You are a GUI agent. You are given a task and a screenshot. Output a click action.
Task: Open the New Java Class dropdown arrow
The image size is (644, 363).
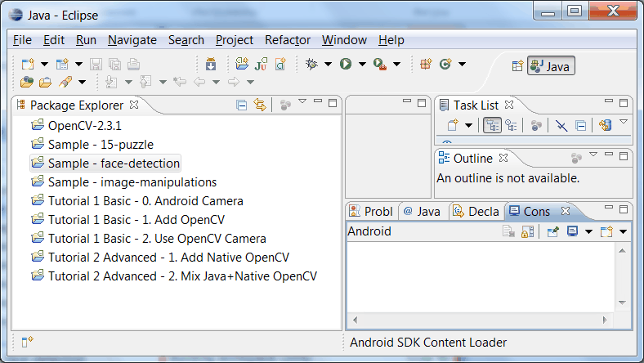(x=462, y=64)
